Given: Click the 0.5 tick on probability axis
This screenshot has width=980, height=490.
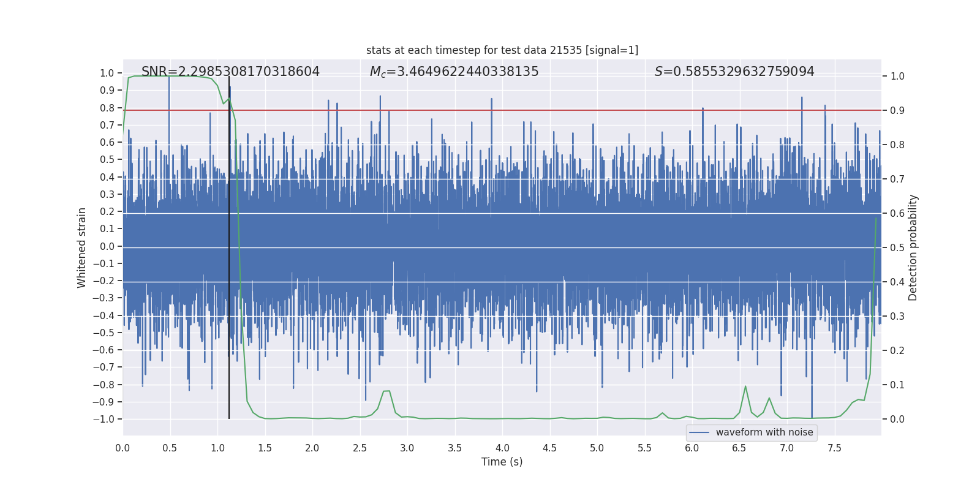Looking at the screenshot, I should pos(897,247).
